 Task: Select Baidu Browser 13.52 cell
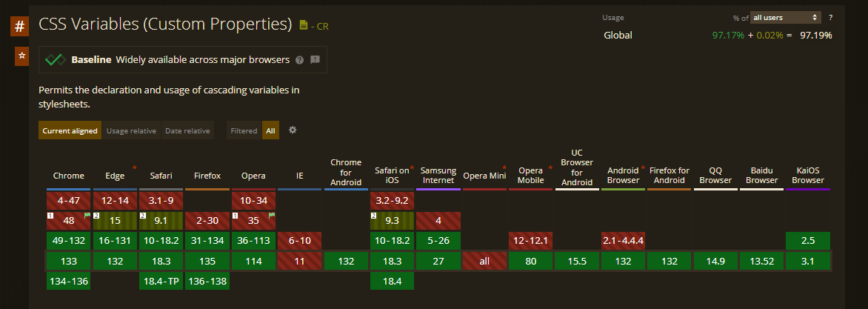[761, 262]
